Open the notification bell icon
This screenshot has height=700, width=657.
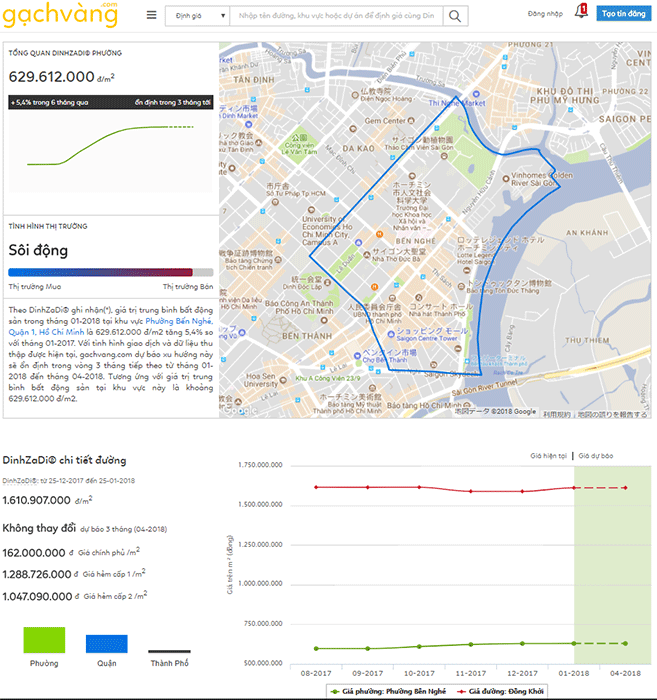tap(581, 11)
